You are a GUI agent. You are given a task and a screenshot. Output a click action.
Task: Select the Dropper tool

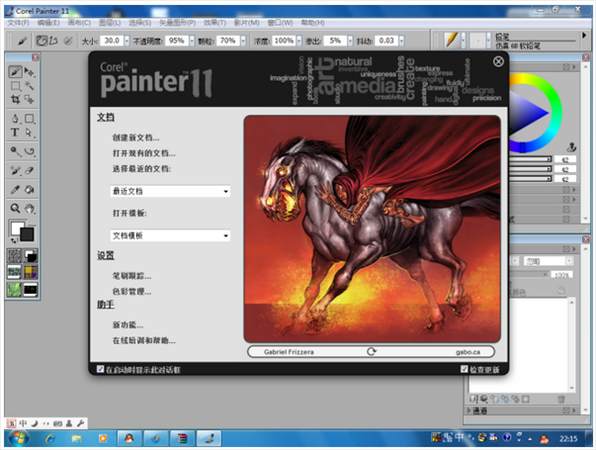point(15,189)
